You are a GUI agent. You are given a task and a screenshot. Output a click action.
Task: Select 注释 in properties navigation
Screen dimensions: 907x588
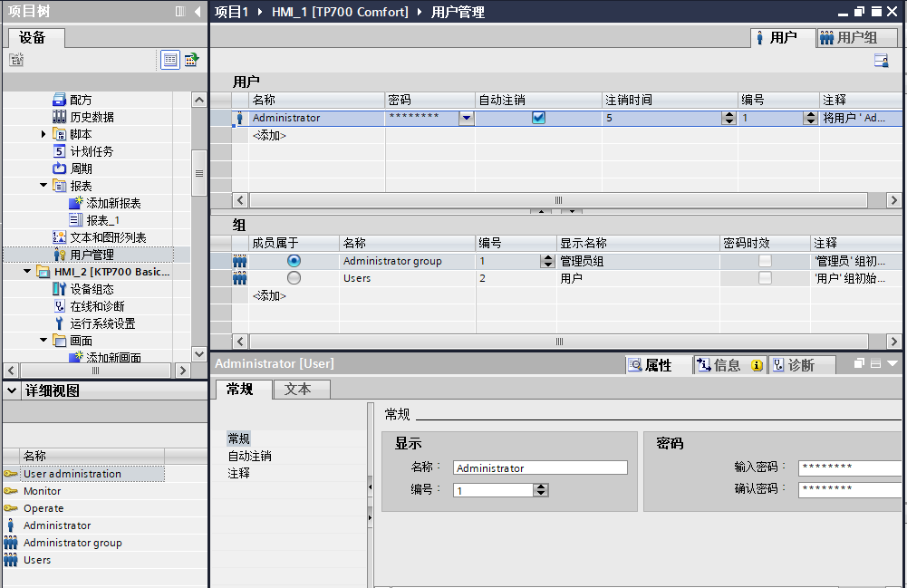coord(239,474)
